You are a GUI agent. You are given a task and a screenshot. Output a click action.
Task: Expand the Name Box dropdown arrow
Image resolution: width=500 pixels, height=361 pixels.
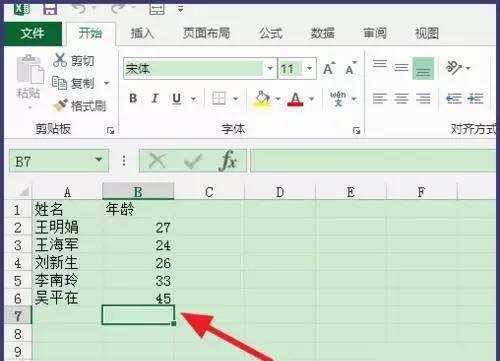point(99,160)
